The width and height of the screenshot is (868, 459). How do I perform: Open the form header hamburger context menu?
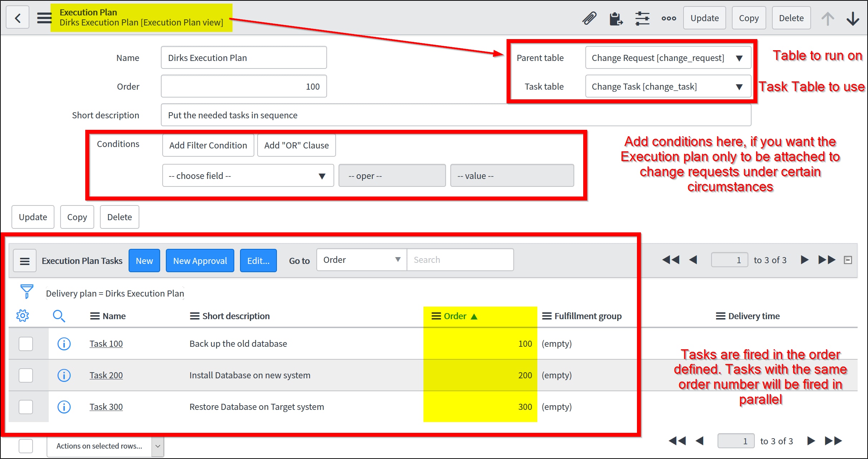coord(44,18)
